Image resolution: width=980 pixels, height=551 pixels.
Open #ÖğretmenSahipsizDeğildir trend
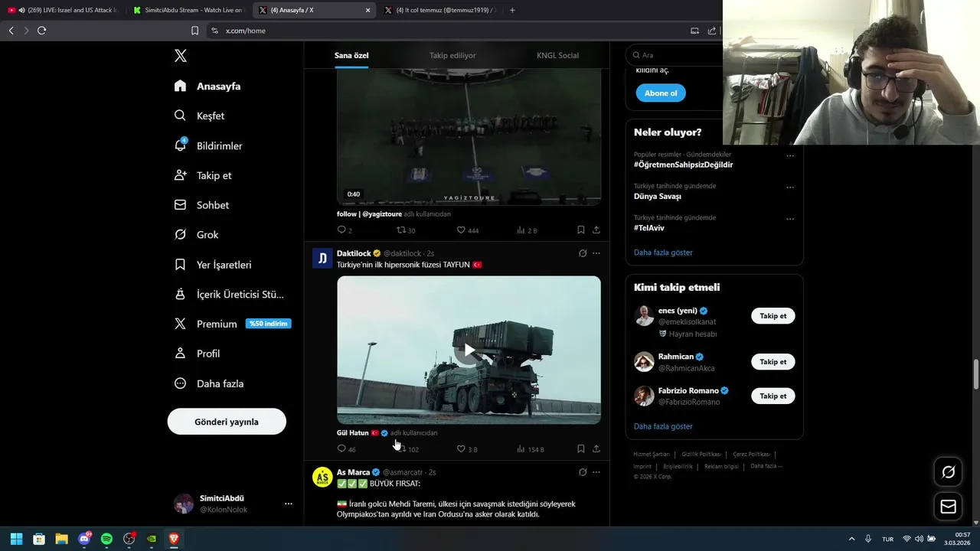click(683, 165)
